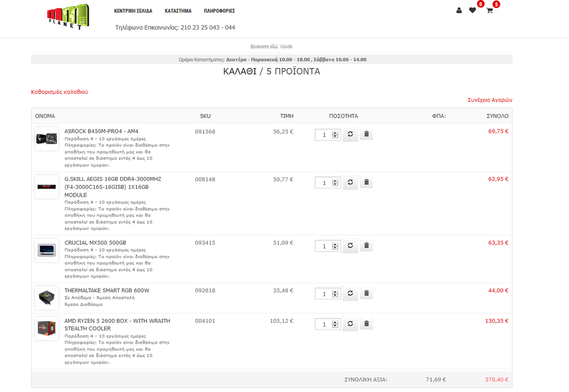This screenshot has height=392, width=569.
Task: Click SKU value 091568
Action: point(205,131)
